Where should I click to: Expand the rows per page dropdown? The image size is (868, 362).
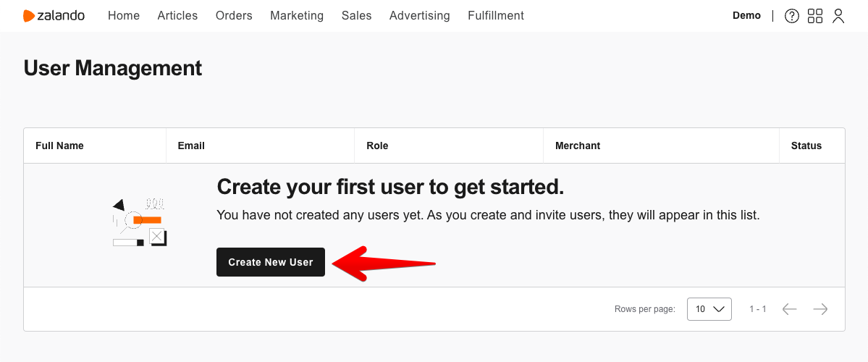tap(709, 309)
